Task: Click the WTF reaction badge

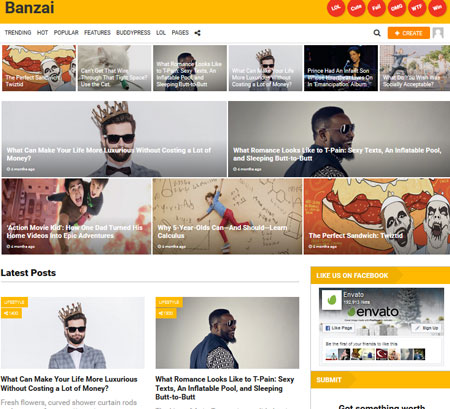Action: click(x=417, y=7)
